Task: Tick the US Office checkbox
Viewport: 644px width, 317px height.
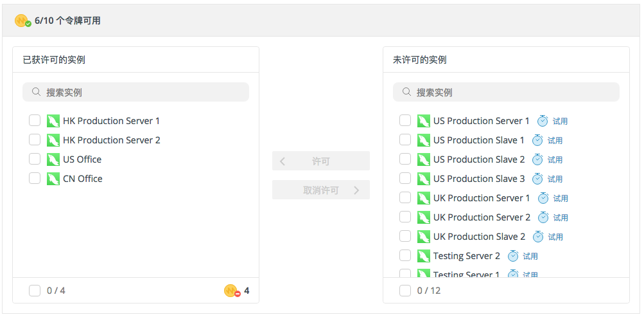Action: pos(35,159)
